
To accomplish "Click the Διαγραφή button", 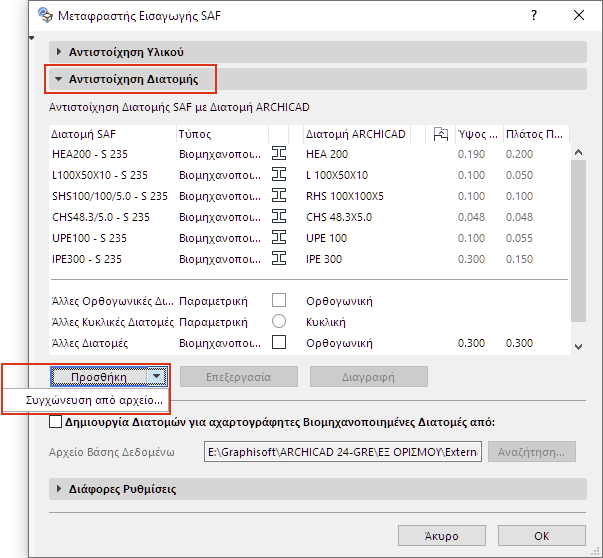I will click(369, 377).
